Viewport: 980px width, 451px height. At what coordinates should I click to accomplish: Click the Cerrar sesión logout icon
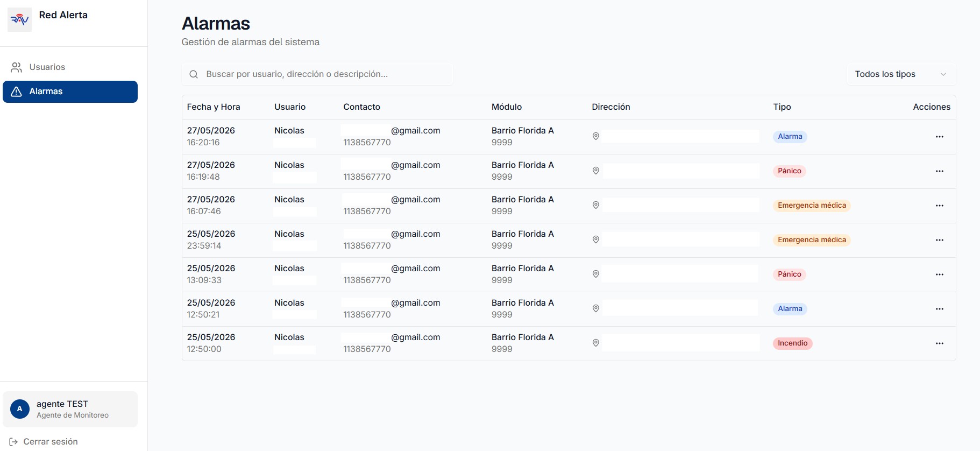click(13, 442)
